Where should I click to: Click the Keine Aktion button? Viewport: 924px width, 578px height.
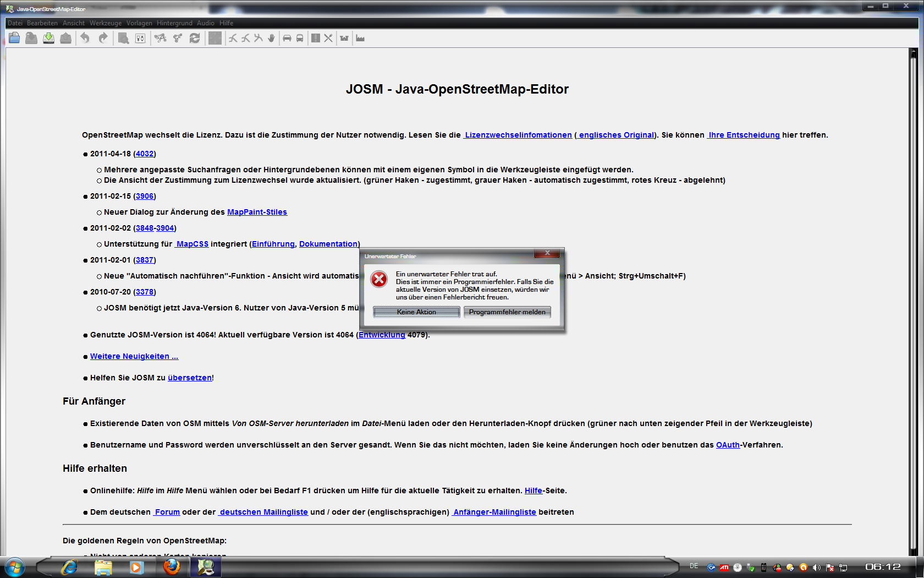[x=416, y=312]
